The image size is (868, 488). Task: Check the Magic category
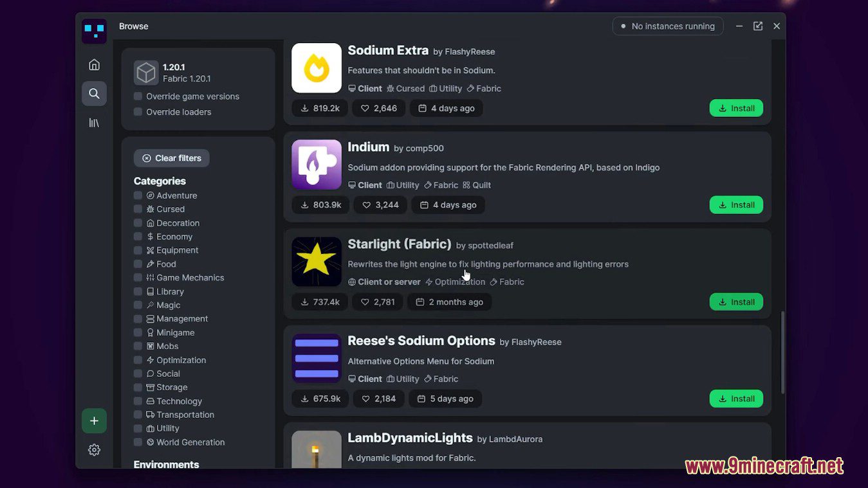point(138,305)
